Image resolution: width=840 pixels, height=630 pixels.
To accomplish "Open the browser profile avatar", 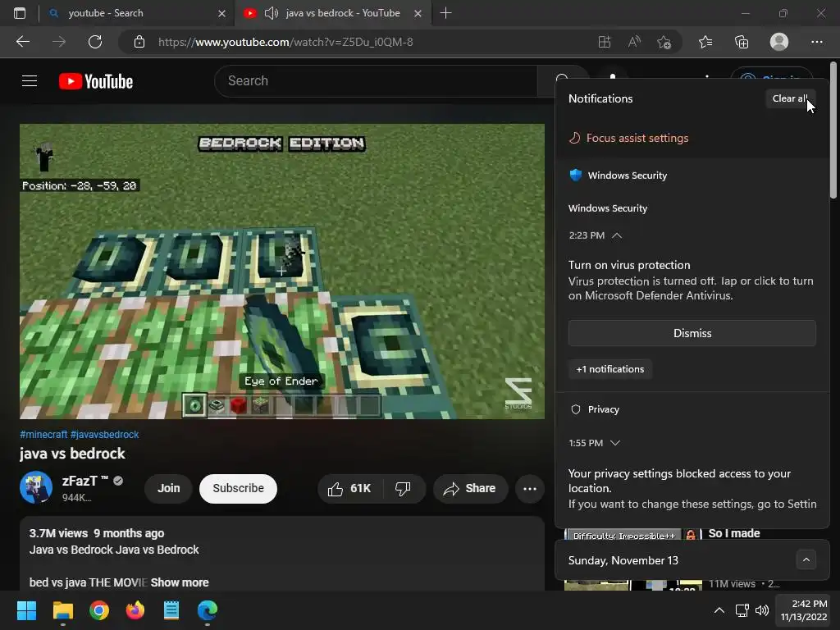I will [779, 42].
